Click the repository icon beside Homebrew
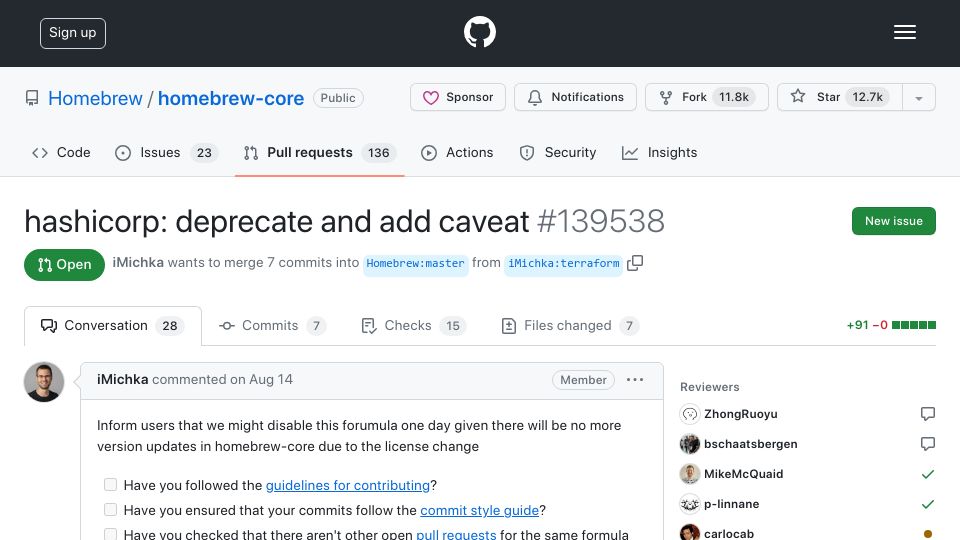960x540 pixels. coord(32,98)
